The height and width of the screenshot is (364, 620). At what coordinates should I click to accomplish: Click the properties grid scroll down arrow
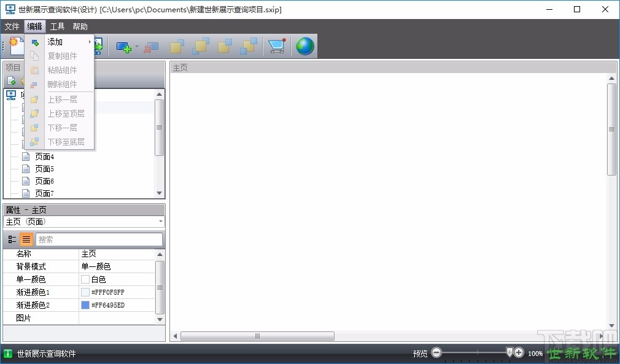coord(160,319)
